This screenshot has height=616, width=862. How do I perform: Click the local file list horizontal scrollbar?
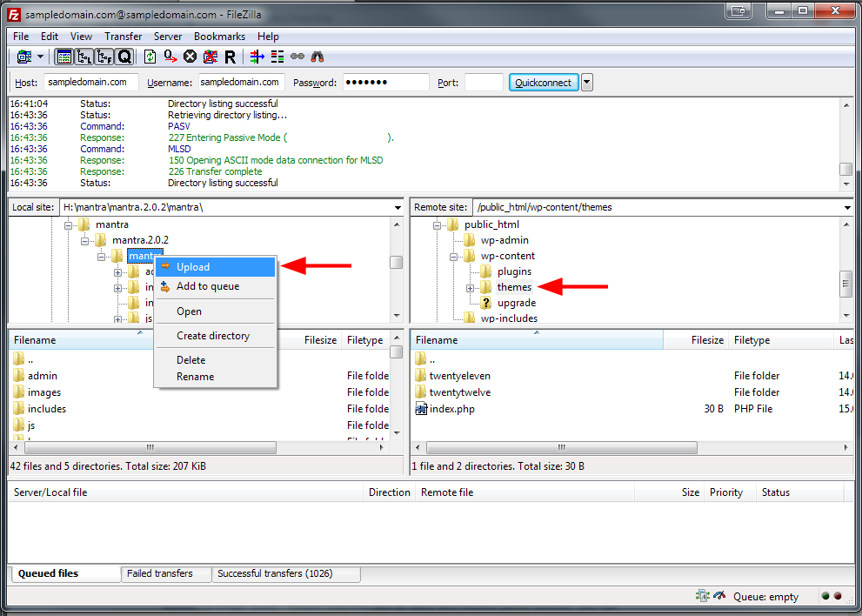tap(150, 448)
